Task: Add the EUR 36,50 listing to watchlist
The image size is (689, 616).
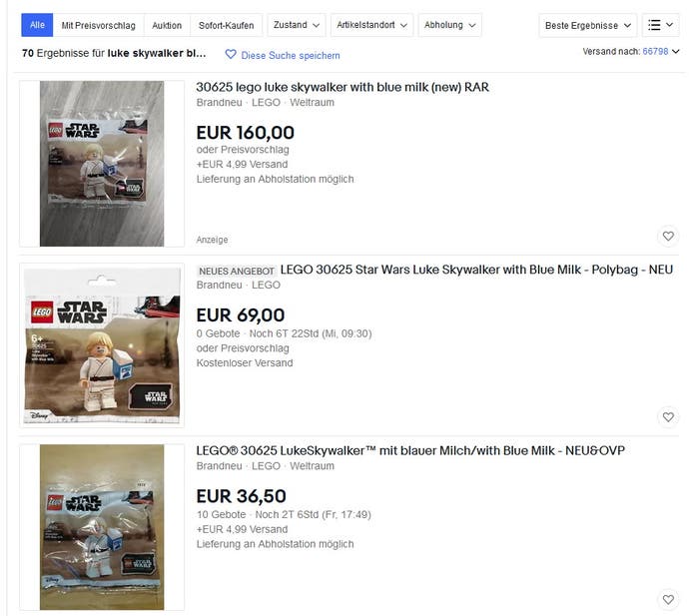Action: [668, 599]
